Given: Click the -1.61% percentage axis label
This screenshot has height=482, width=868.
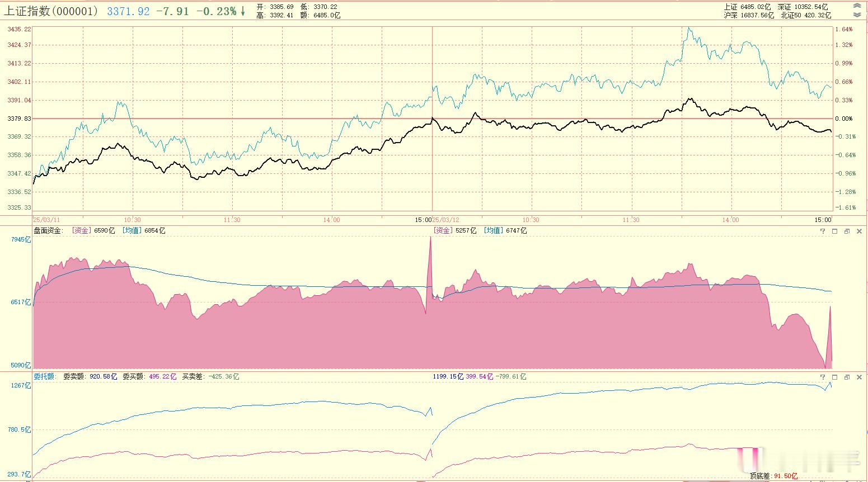Looking at the screenshot, I should click(845, 207).
